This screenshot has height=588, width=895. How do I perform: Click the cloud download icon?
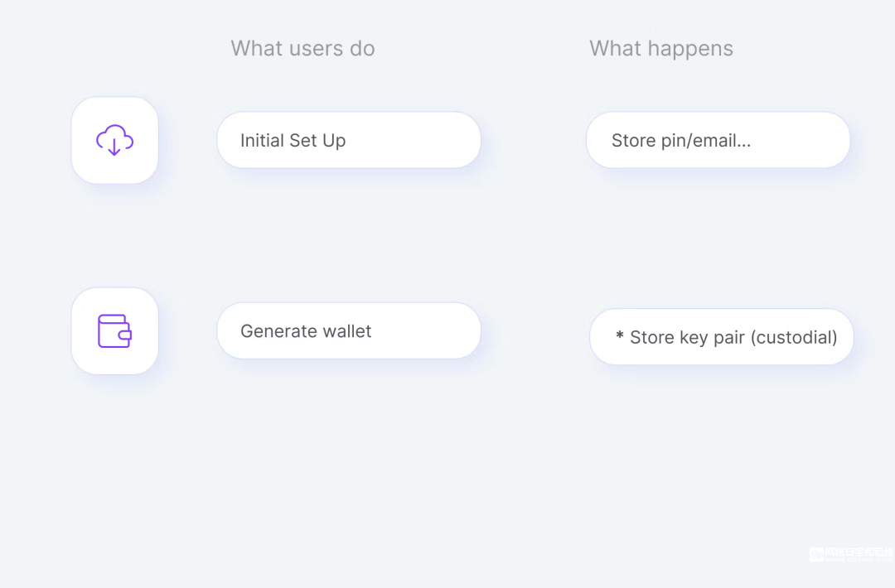[x=114, y=140]
